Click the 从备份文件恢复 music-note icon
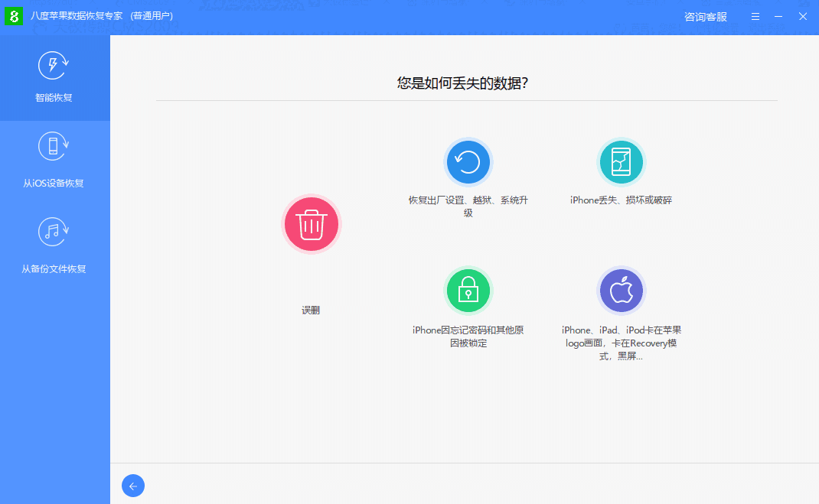819x504 pixels. pos(53,232)
